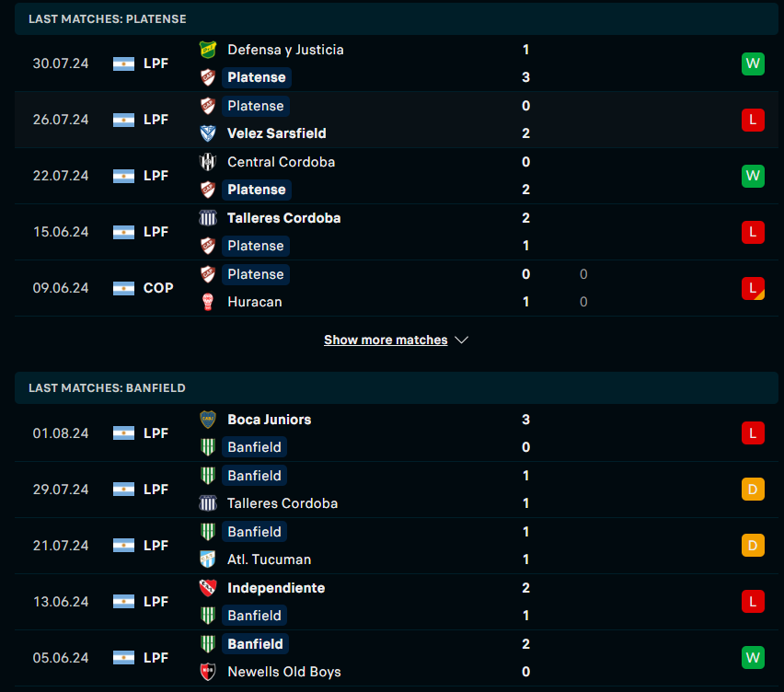This screenshot has width=784, height=692.
Task: Open the Defensa y Justicia team name
Action: click(x=285, y=50)
